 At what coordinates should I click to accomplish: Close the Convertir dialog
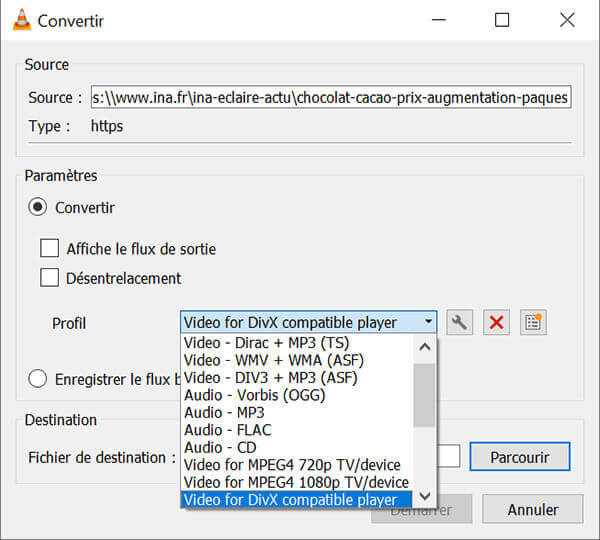point(567,20)
